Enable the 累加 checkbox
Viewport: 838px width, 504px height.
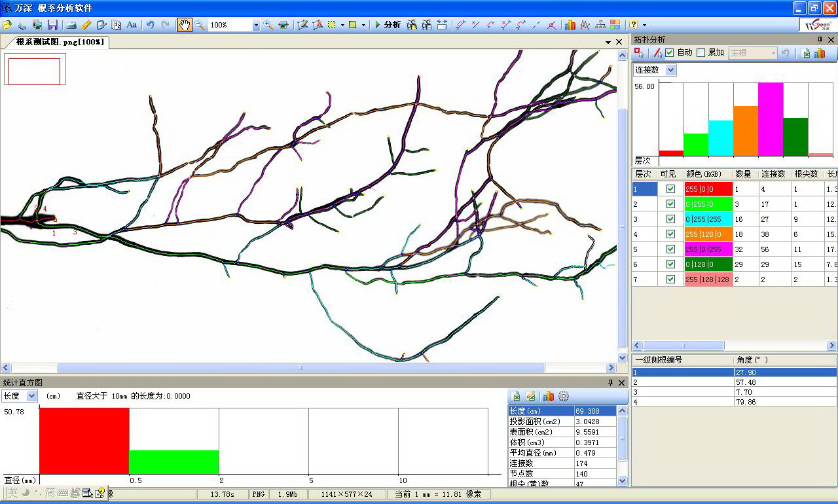click(701, 52)
